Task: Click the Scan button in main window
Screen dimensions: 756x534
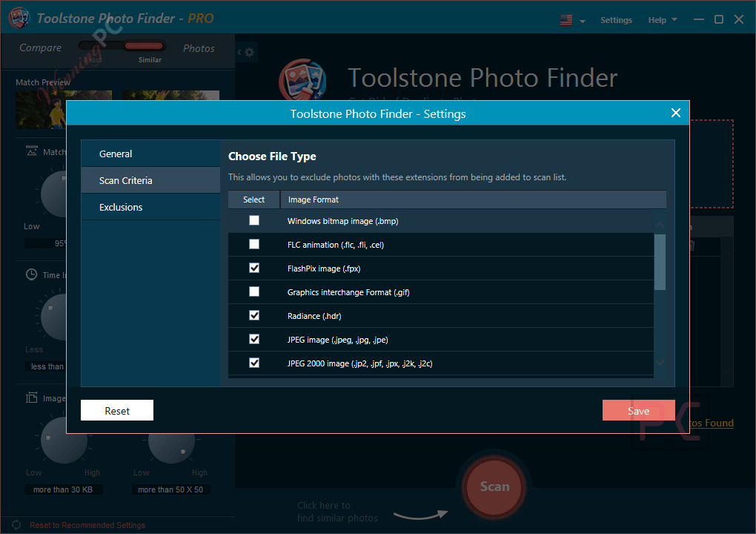Action: coord(494,487)
